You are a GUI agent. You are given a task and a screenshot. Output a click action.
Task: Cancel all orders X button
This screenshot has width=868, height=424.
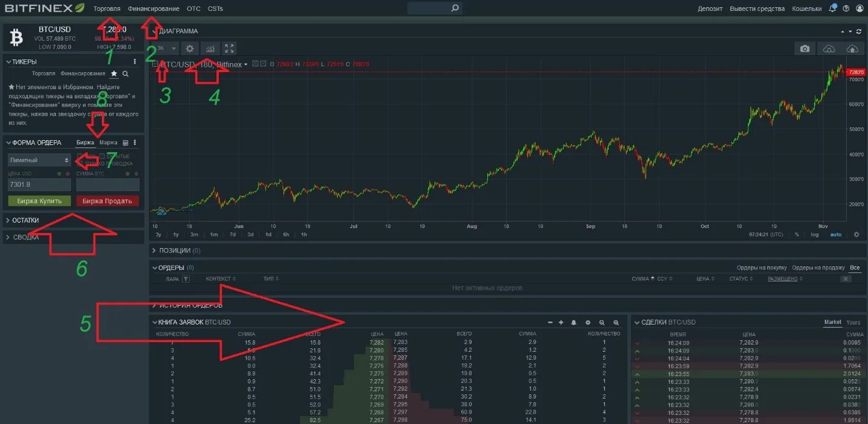(846, 279)
